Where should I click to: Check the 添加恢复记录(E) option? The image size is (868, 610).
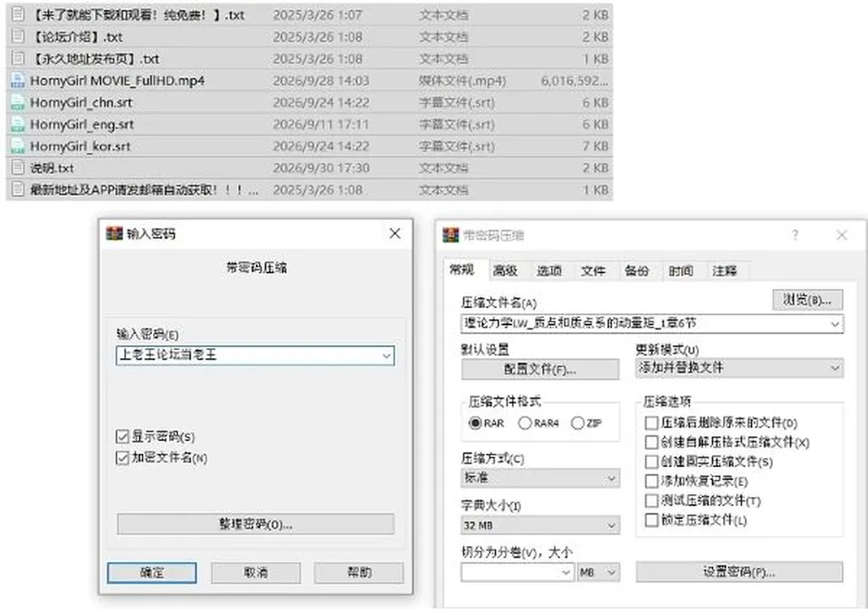(x=652, y=481)
